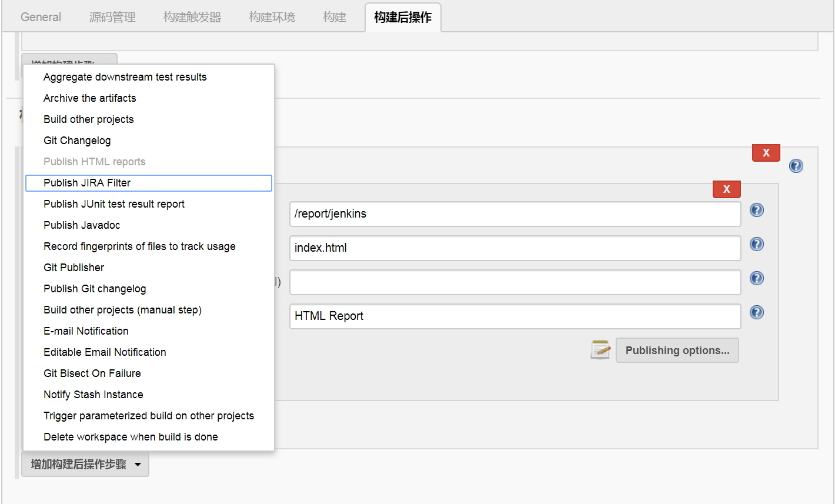Focus the empty input below index.html
This screenshot has width=835, height=504.
[x=515, y=282]
